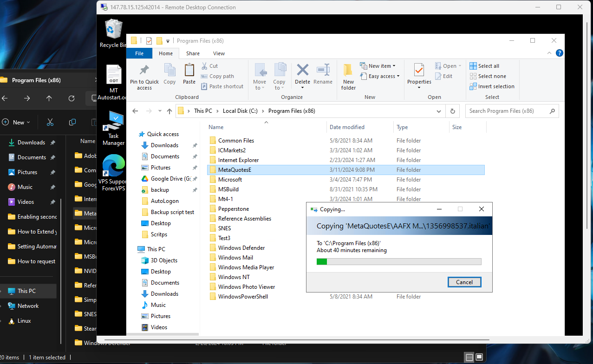Open the Share ribbon tab

click(x=193, y=53)
